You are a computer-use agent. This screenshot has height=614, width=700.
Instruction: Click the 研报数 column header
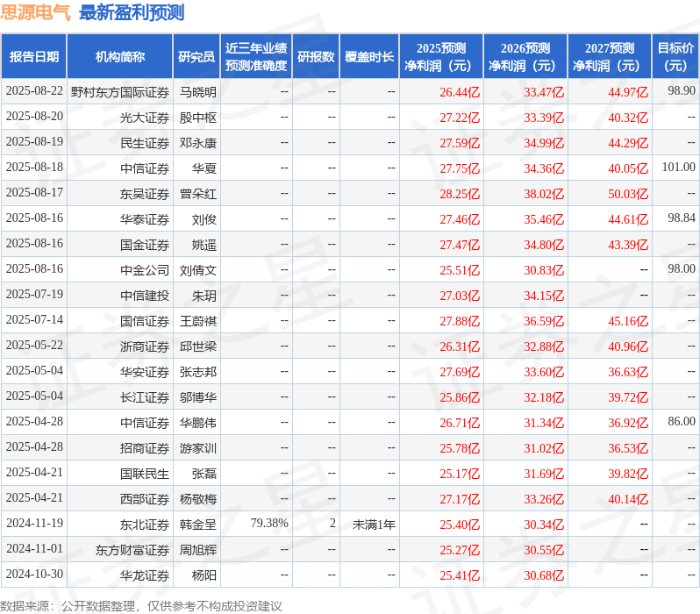click(316, 57)
